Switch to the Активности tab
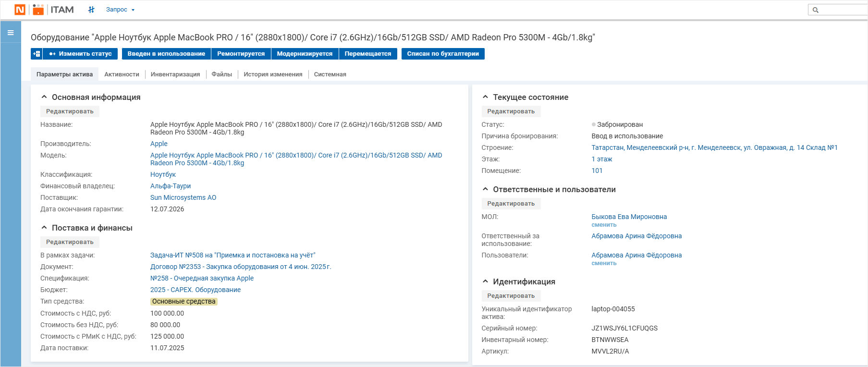868x367 pixels. pos(122,74)
